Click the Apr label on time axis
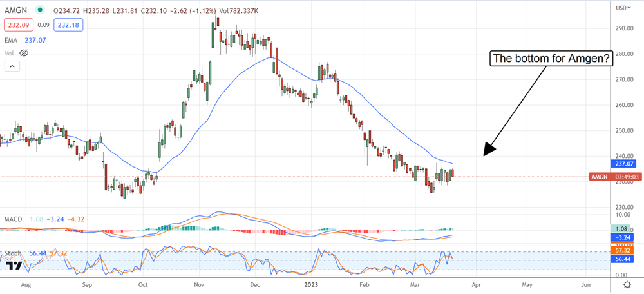Image resolution: width=644 pixels, height=294 pixels. (x=476, y=284)
